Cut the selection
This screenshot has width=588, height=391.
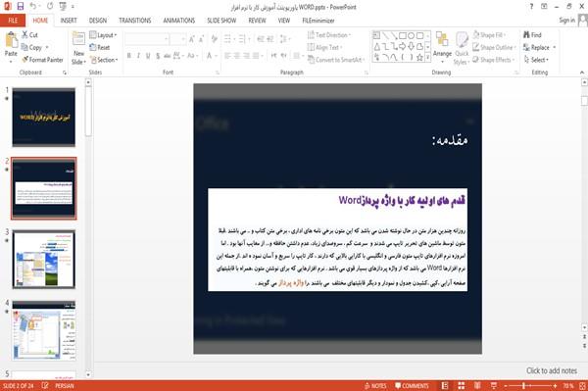pyautogui.click(x=29, y=35)
